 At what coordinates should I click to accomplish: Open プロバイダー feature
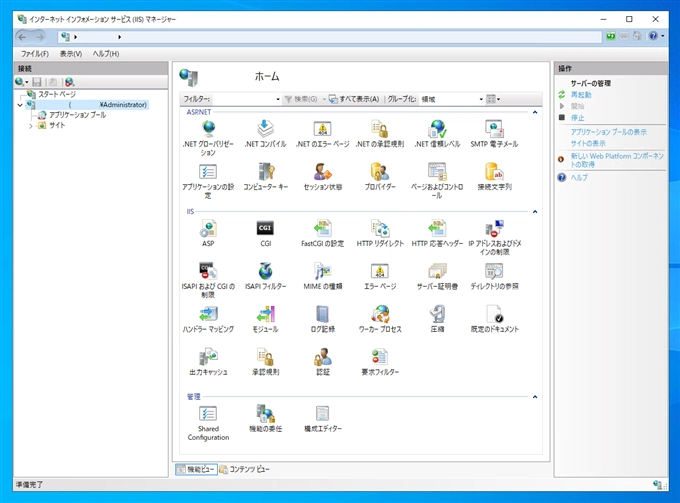tap(380, 177)
